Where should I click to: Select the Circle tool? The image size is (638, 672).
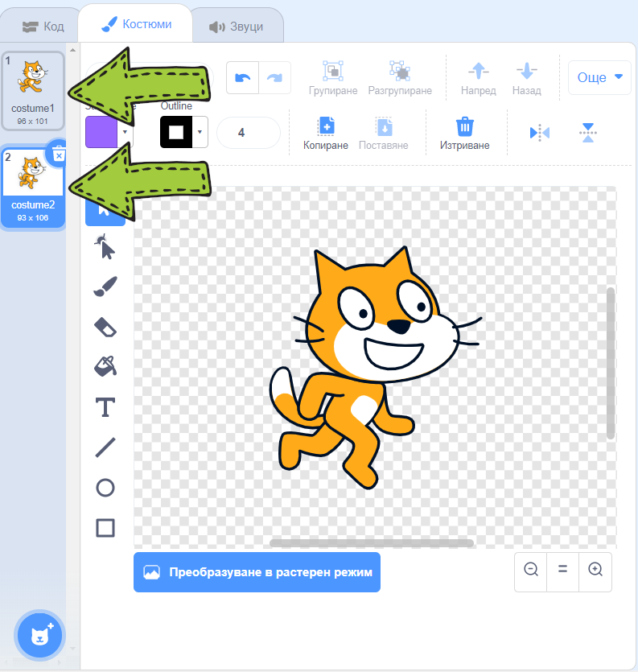click(x=105, y=488)
